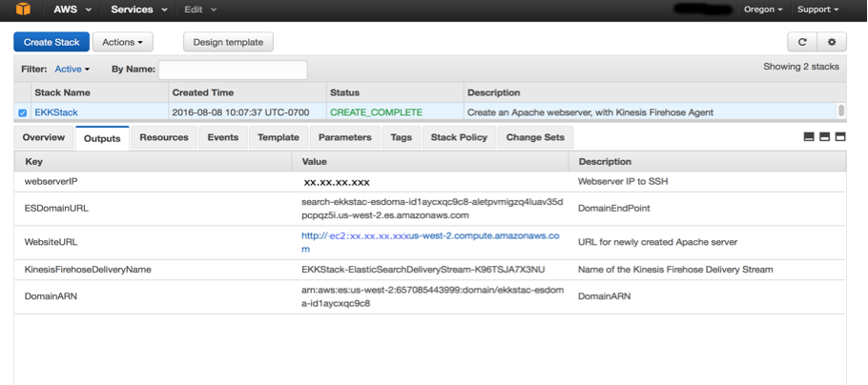Click the By Name filter field
This screenshot has height=385, width=868.
[233, 70]
